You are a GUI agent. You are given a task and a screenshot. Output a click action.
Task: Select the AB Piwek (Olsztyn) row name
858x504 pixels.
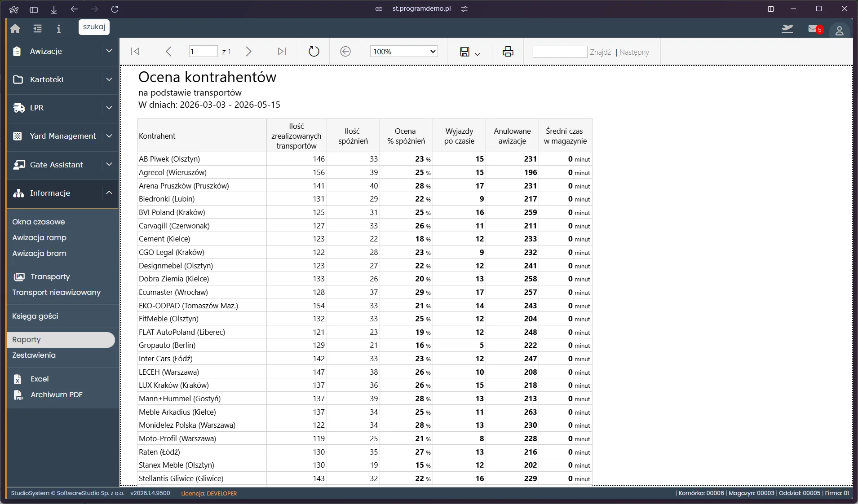[169, 159]
